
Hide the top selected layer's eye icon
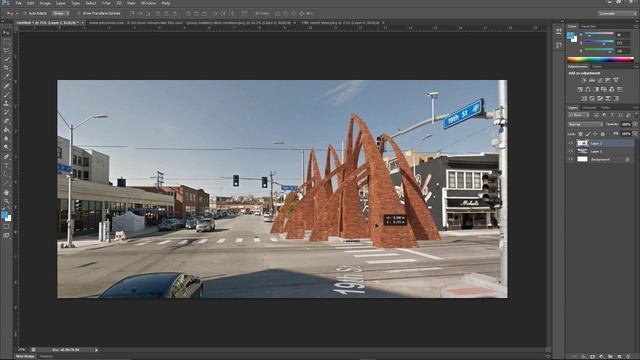[x=571, y=143]
